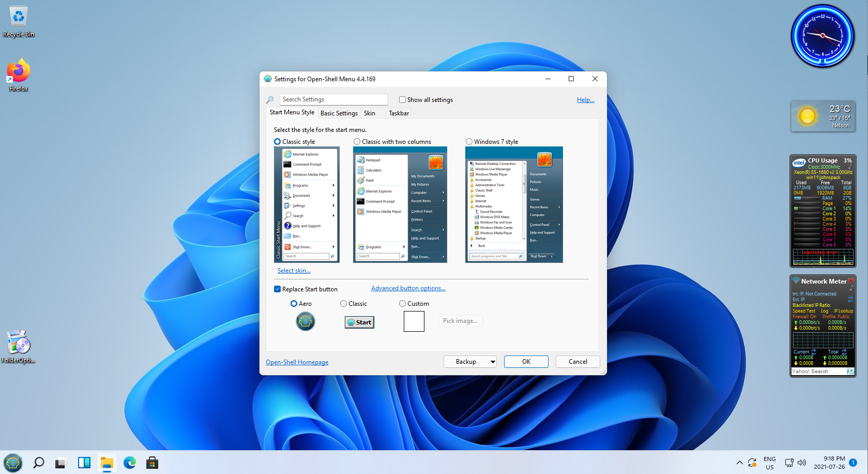
Task: Click the OK button
Action: [526, 362]
